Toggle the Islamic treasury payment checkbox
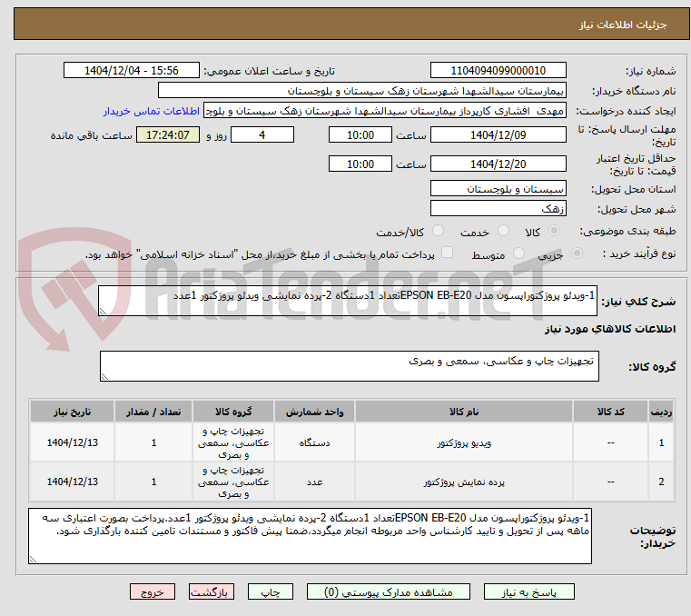The image size is (691, 616). [x=448, y=253]
